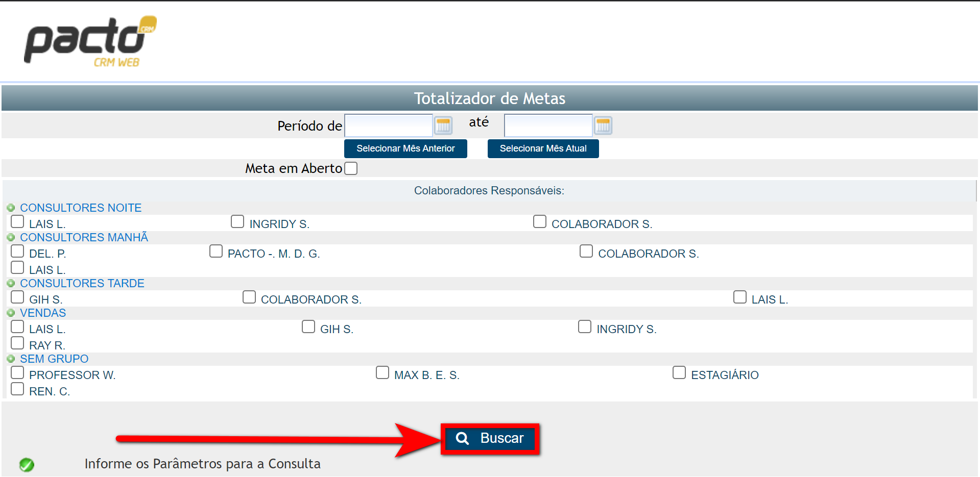Click the green plus icon beside CONSULTORES NOITE
The height and width of the screenshot is (477, 980).
point(11,207)
